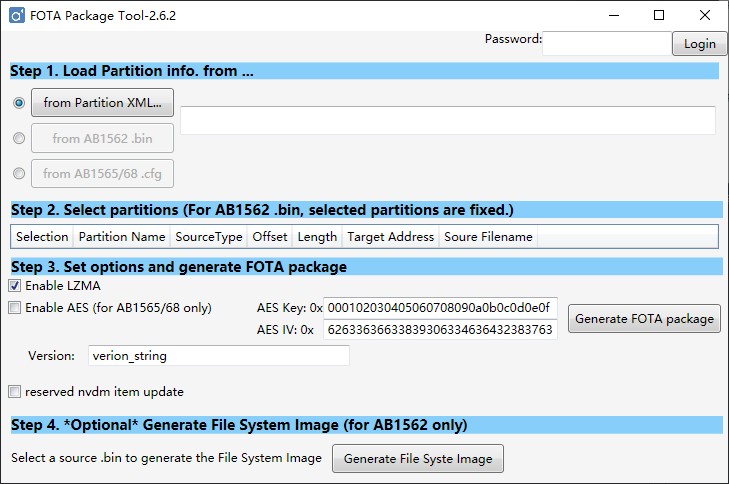Sort by Partition Name column header

pyautogui.click(x=122, y=237)
